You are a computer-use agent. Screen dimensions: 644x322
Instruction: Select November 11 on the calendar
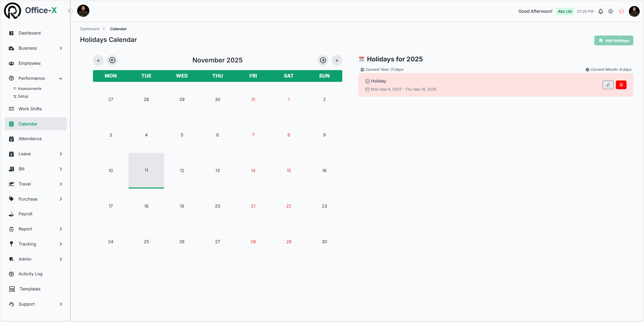pos(146,170)
